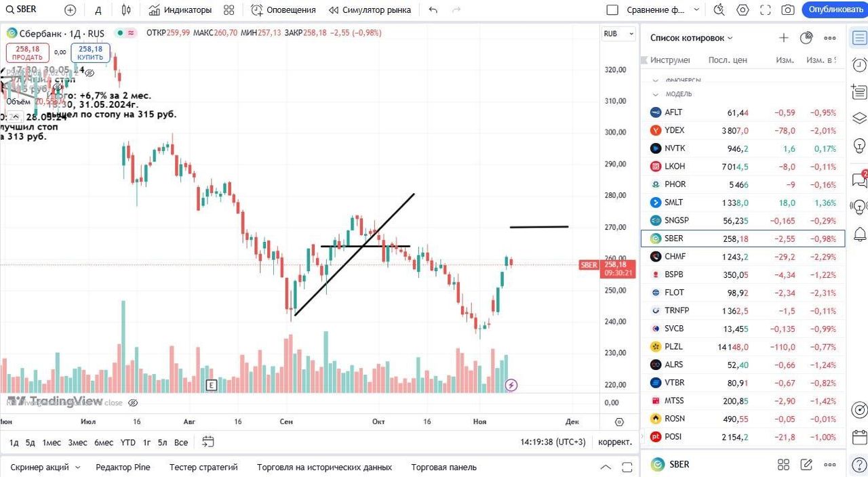Open chart settings hexagon icon
Image resolution: width=868 pixels, height=477 pixels.
(x=743, y=10)
